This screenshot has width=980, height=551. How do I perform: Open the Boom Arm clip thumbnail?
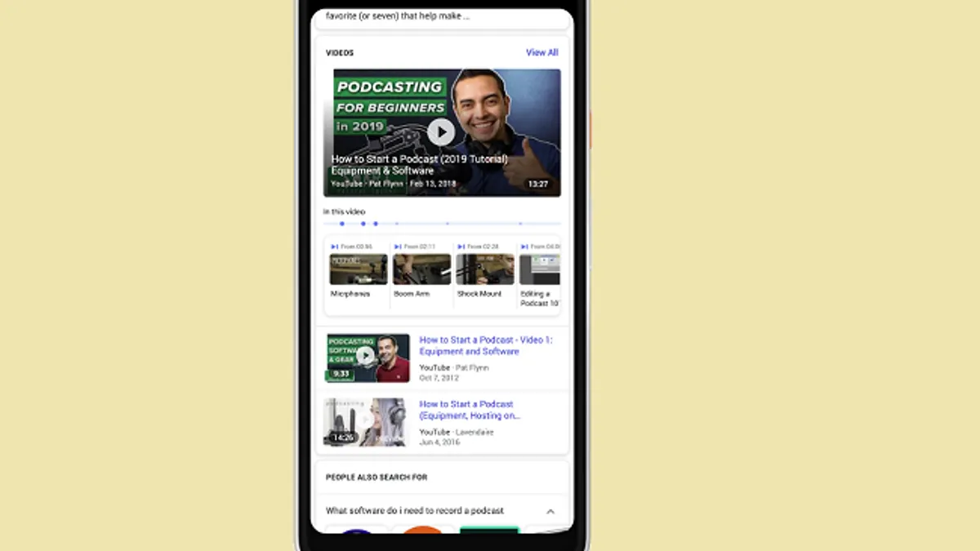tap(421, 269)
